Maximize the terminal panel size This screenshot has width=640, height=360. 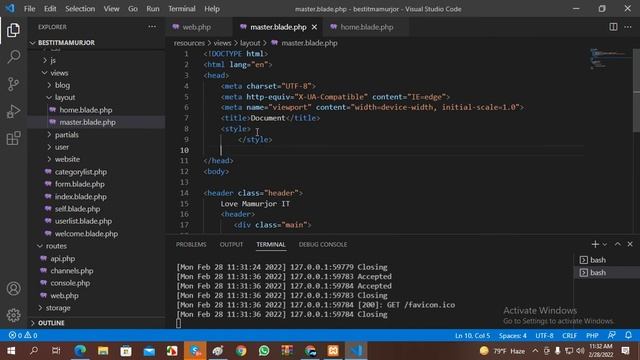tap(618, 244)
